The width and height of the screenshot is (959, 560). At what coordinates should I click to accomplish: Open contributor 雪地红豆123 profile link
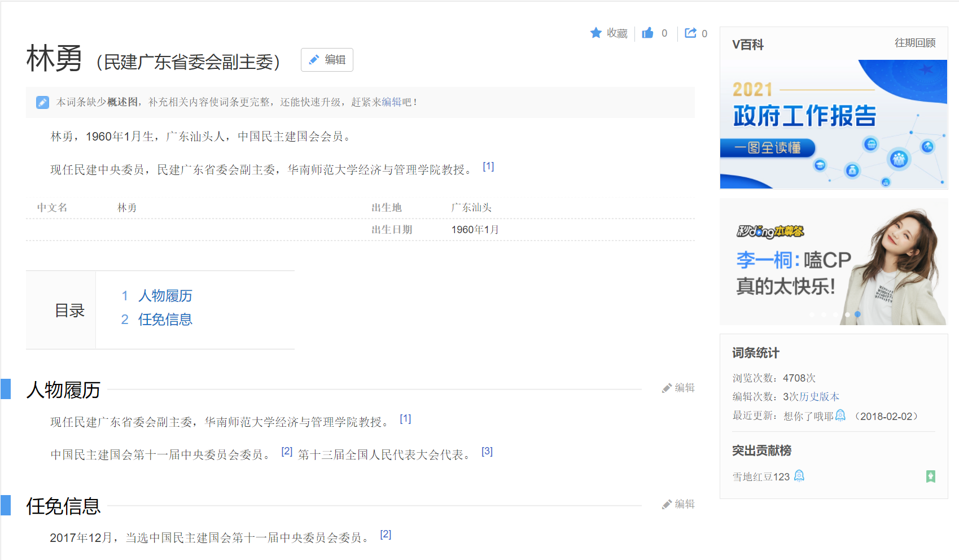[761, 477]
